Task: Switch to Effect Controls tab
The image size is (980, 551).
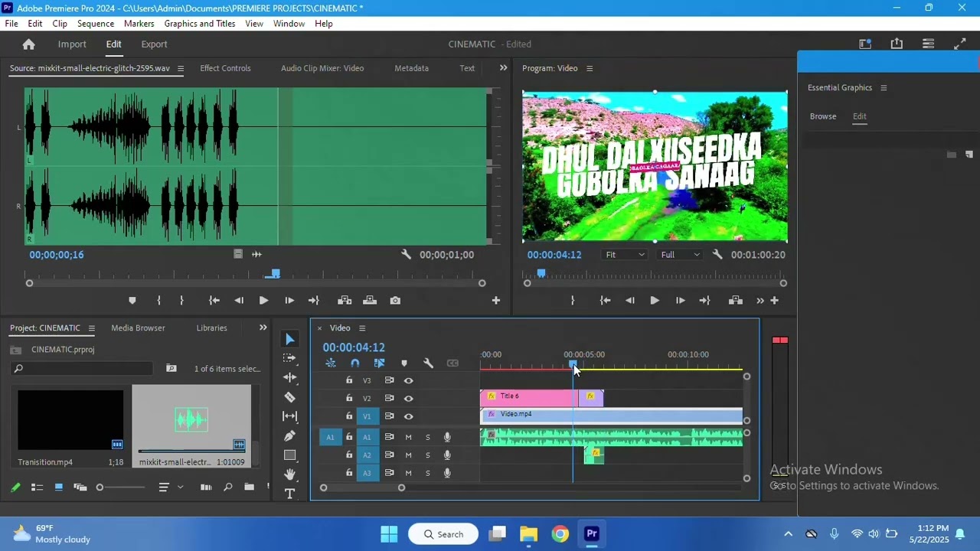Action: [225, 68]
